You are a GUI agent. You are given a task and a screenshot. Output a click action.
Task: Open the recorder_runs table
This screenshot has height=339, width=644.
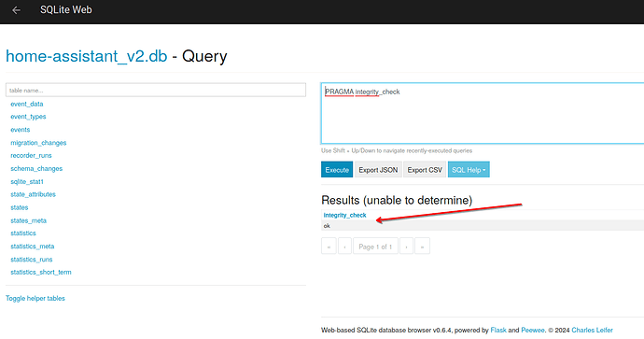[x=31, y=156]
